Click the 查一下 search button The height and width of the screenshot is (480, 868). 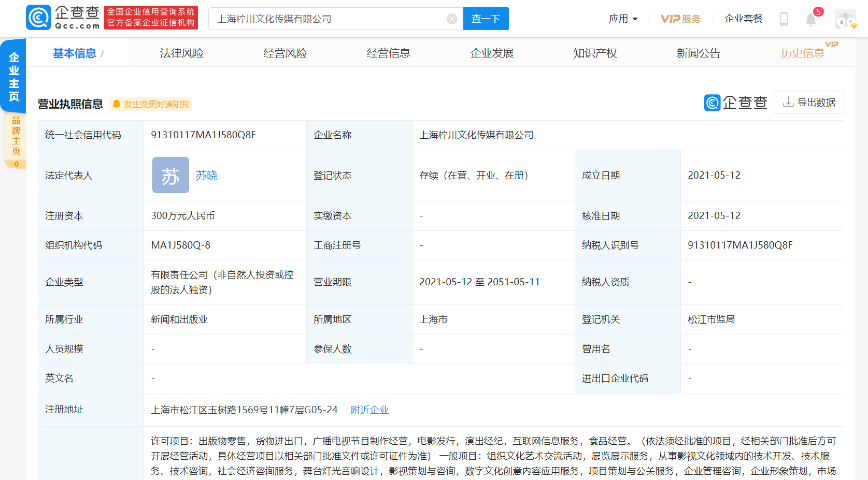point(486,19)
